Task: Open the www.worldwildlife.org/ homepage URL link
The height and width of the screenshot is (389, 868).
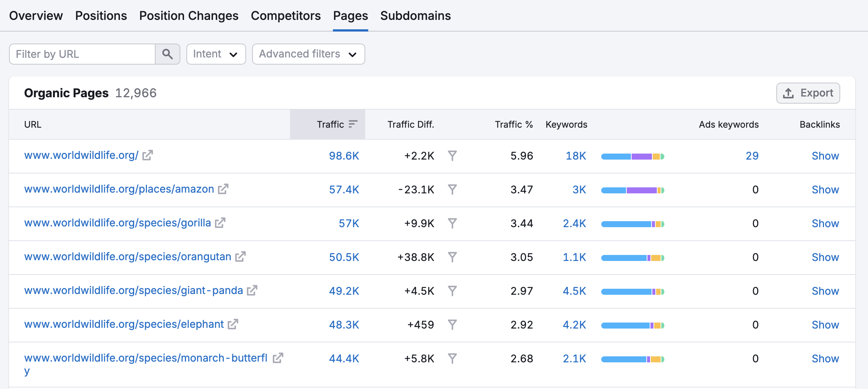Action: (82, 155)
